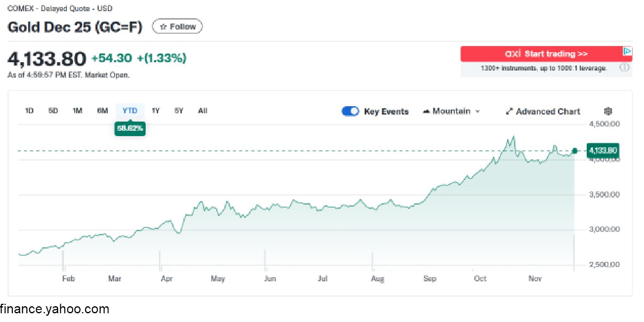Show the All time range

(x=202, y=111)
